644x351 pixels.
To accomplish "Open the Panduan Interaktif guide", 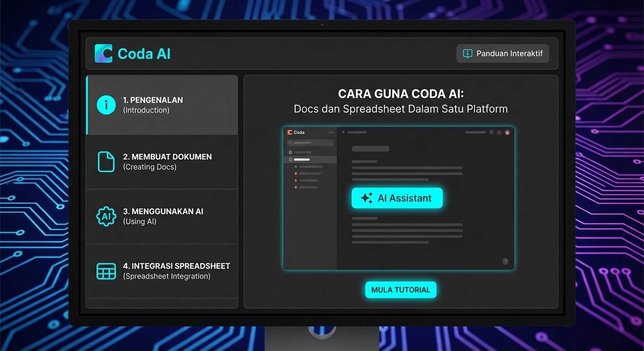I will tap(502, 53).
